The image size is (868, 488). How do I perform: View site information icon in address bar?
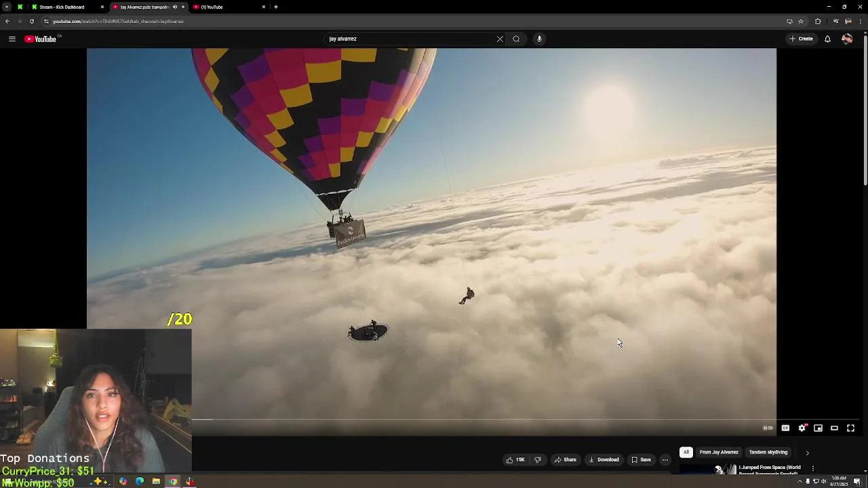46,21
